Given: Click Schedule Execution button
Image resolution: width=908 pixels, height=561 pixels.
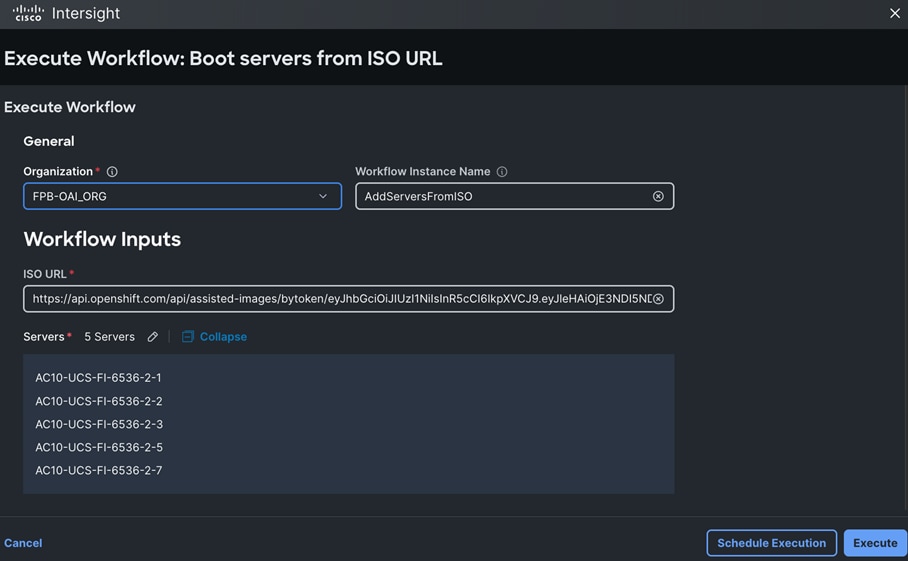Looking at the screenshot, I should tap(771, 543).
